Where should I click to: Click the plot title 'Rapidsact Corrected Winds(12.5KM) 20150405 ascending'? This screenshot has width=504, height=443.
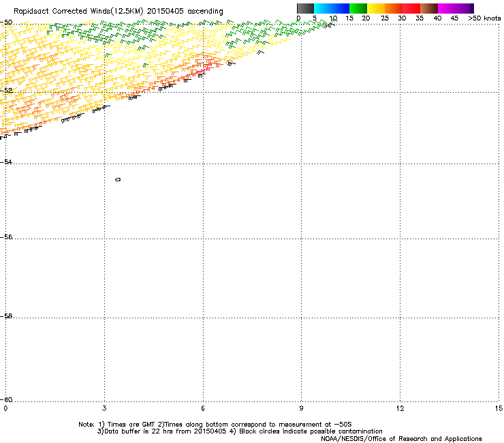click(x=119, y=12)
